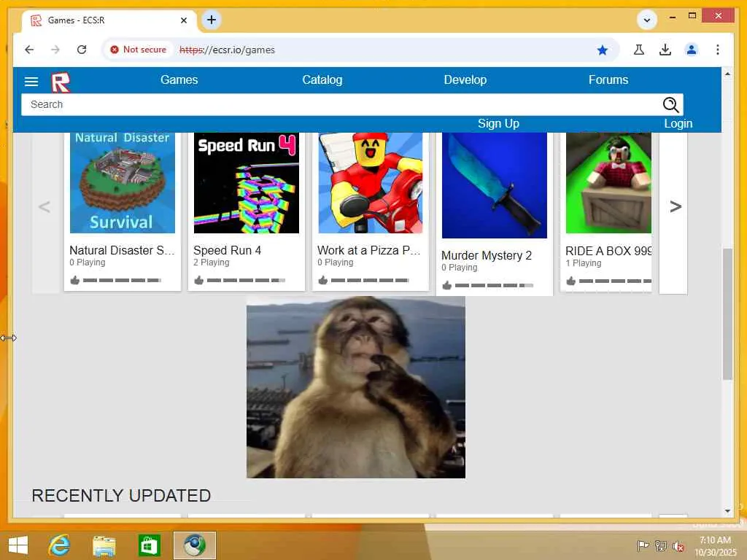Image resolution: width=747 pixels, height=560 pixels.
Task: Click the monkey image banner
Action: click(x=356, y=387)
